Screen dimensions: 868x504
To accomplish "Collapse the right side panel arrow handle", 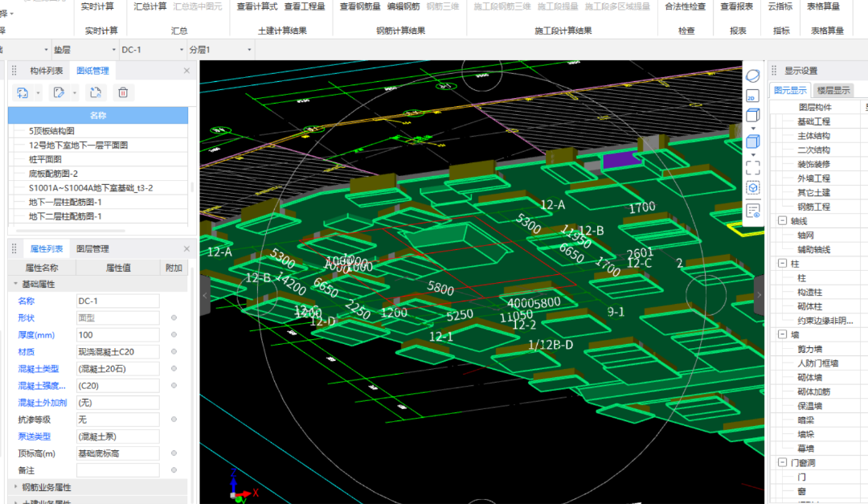I will (x=759, y=295).
